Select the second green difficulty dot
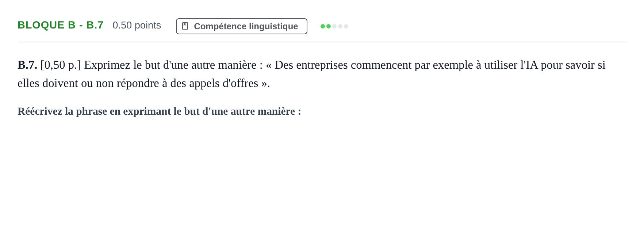Screen dimensions: 644x233 (x=329, y=26)
